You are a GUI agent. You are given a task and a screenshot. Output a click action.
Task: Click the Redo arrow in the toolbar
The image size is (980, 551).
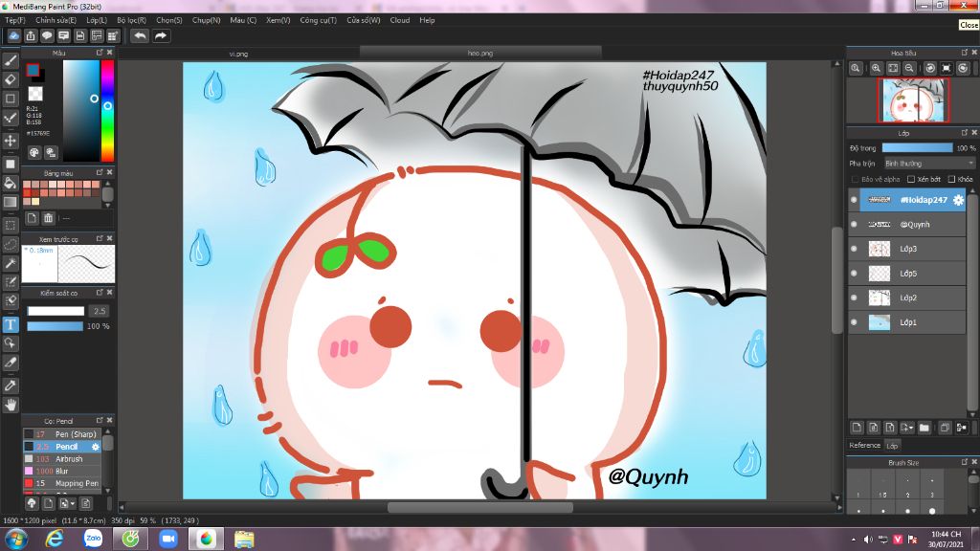tap(161, 36)
